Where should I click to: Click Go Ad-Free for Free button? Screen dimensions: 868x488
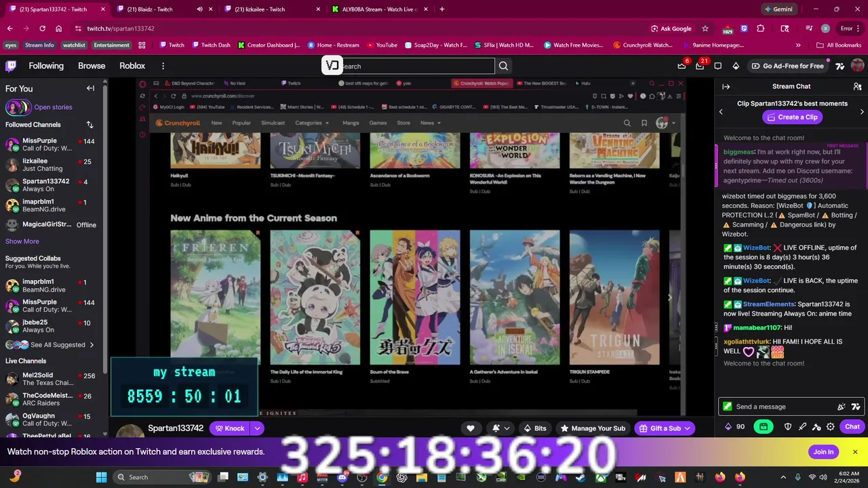pos(787,66)
